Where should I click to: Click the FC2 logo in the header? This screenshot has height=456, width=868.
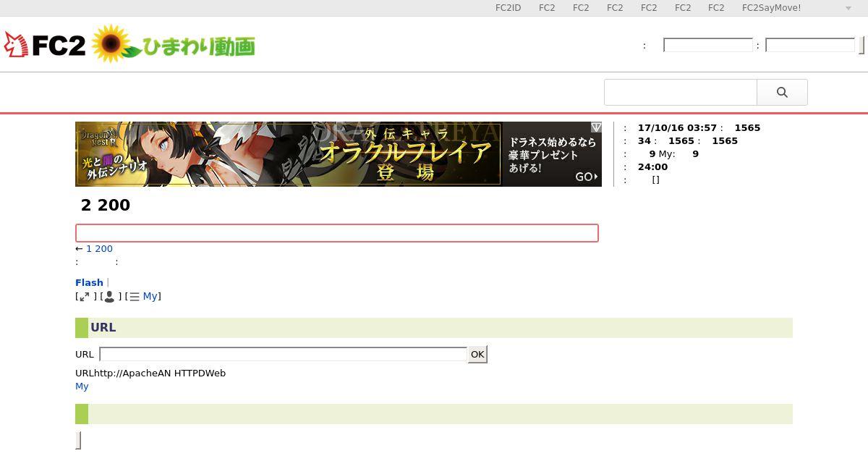click(x=45, y=45)
